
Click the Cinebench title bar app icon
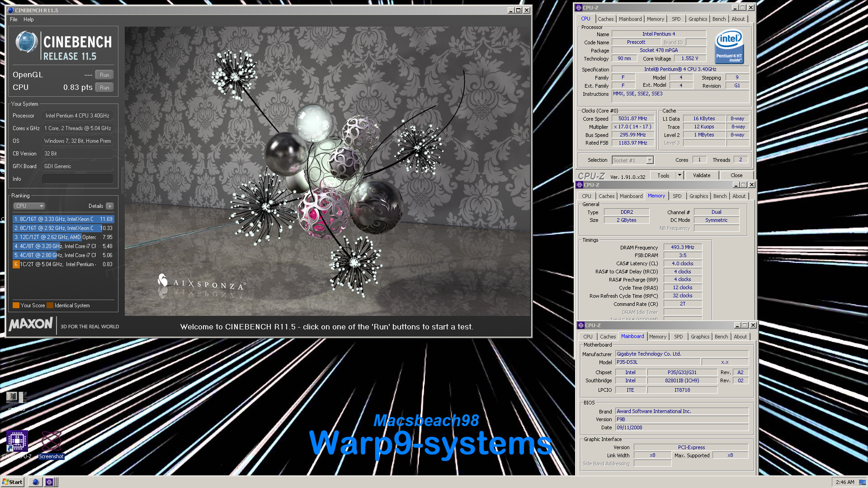tap(11, 10)
